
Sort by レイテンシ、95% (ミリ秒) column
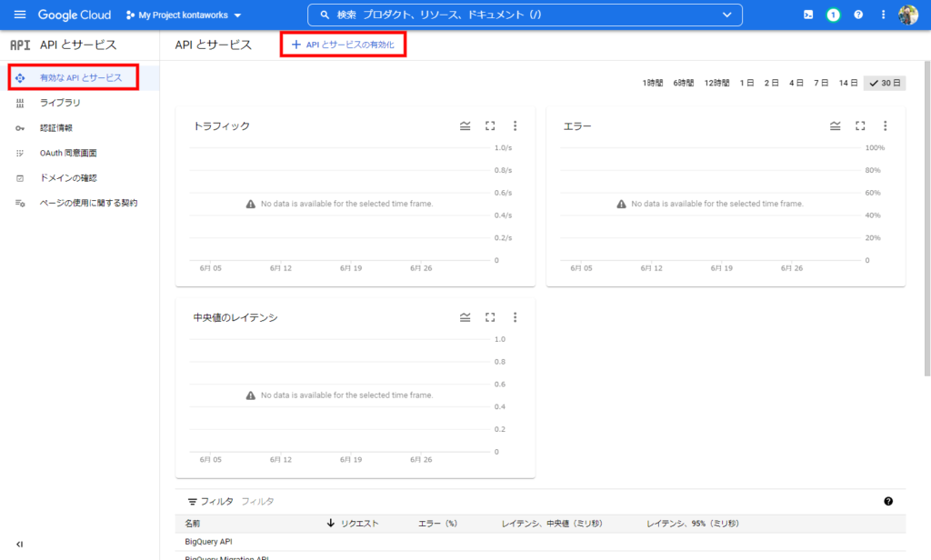pos(693,524)
